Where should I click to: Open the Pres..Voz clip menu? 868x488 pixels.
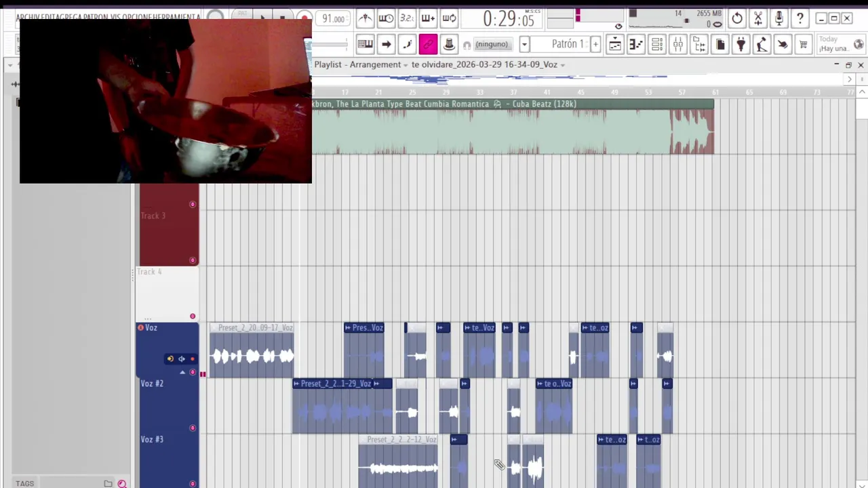click(348, 328)
